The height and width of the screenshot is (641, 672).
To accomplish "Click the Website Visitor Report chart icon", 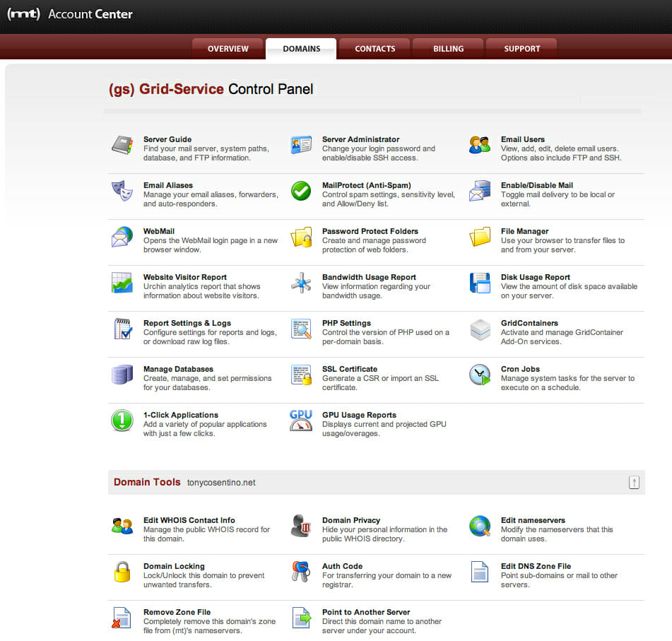I will click(122, 283).
